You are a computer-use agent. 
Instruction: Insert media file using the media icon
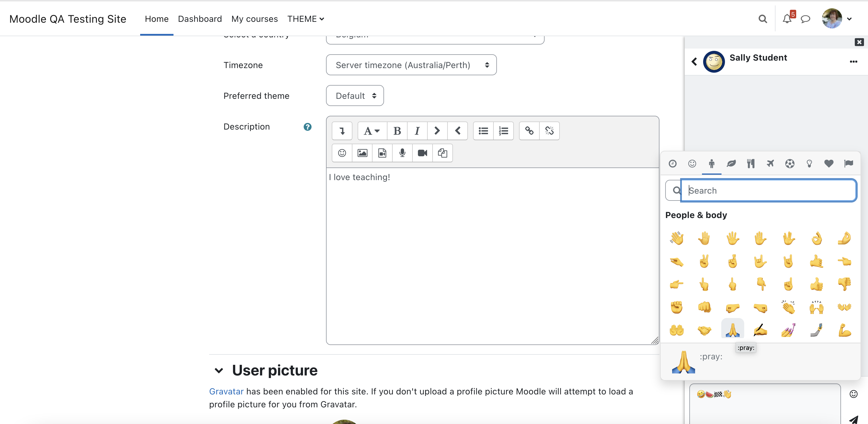[382, 153]
